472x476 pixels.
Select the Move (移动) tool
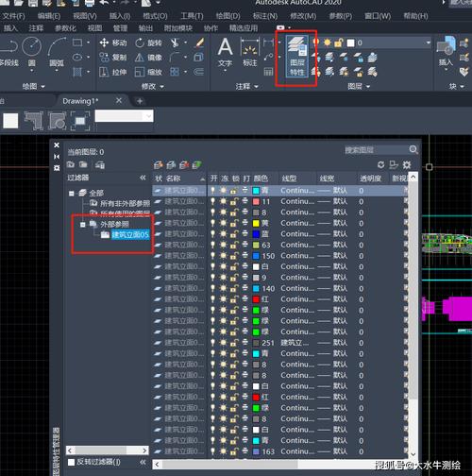113,42
